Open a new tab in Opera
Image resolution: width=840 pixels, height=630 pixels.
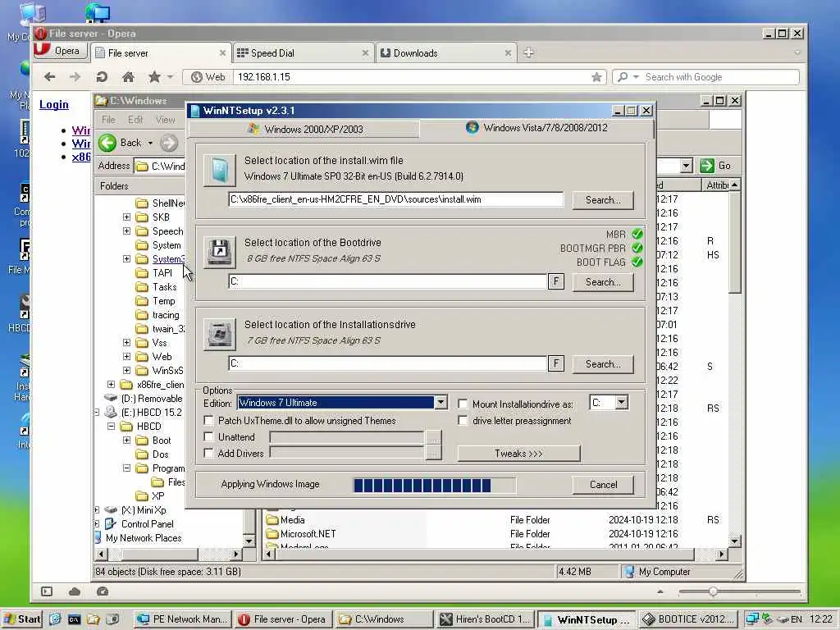click(529, 52)
